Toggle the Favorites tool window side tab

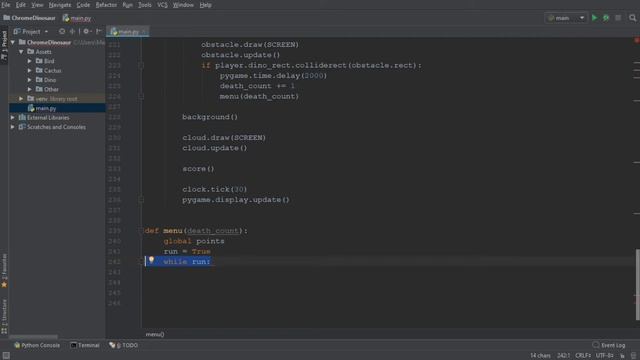pos(4,270)
